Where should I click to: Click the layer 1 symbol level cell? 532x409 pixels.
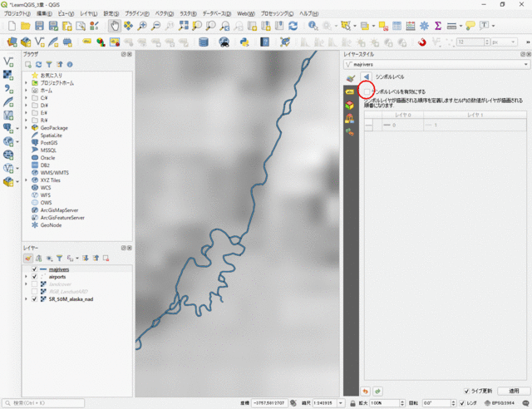pyautogui.click(x=475, y=126)
